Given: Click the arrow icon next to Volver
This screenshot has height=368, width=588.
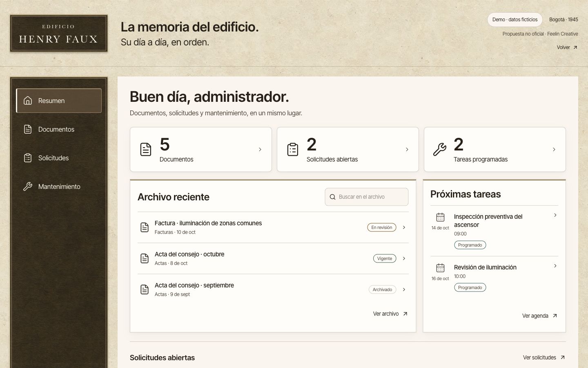Looking at the screenshot, I should [575, 47].
